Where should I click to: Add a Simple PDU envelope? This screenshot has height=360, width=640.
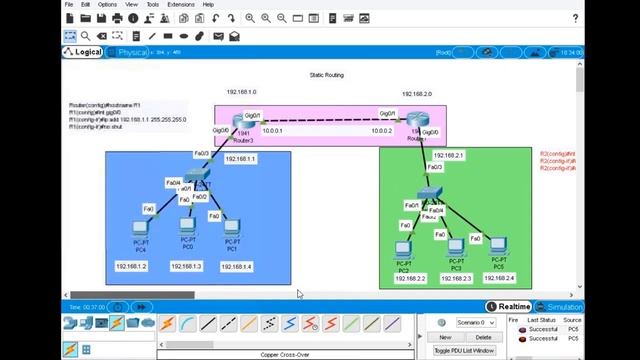pyautogui.click(x=218, y=36)
